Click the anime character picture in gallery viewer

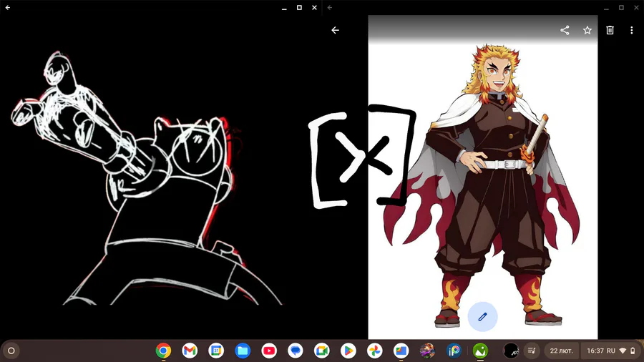482,177
